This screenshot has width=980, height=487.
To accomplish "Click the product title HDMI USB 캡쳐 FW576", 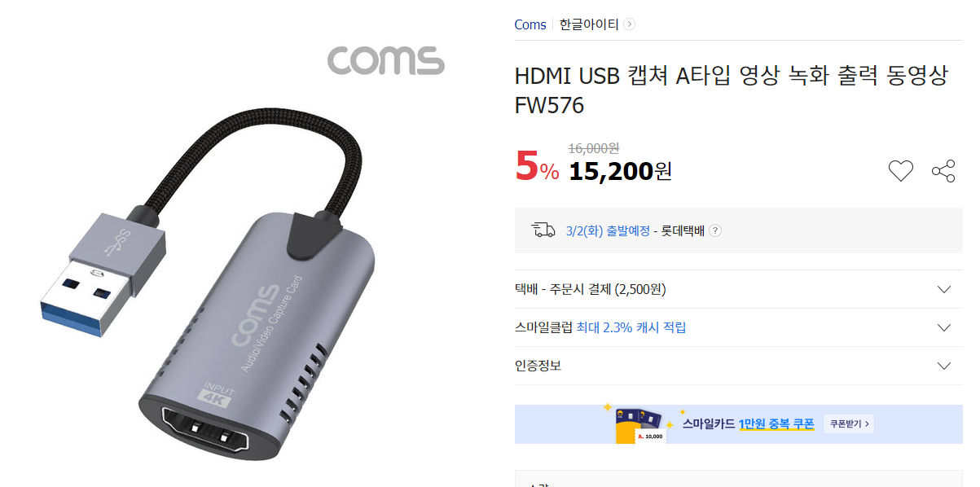I will pos(732,90).
